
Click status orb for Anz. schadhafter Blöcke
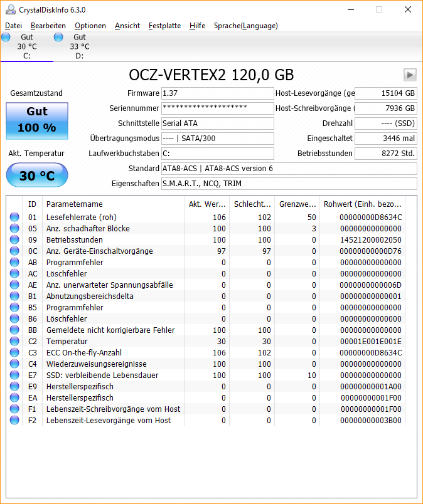pyautogui.click(x=14, y=228)
